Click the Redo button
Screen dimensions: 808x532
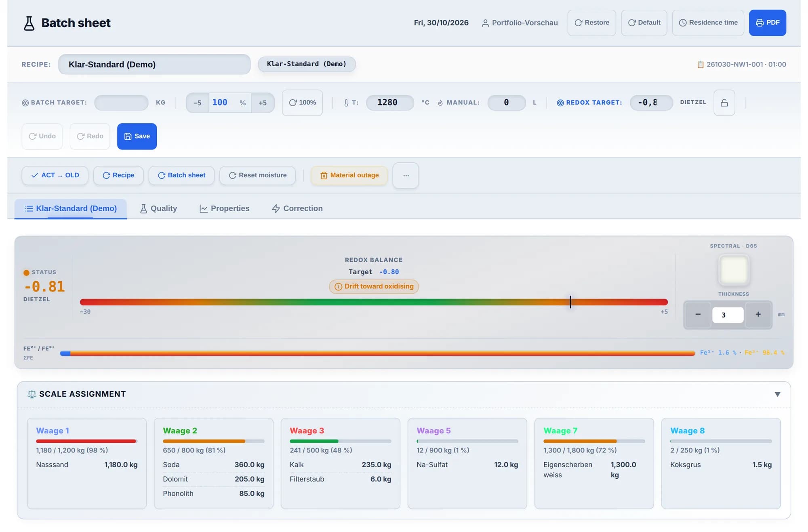coord(90,137)
